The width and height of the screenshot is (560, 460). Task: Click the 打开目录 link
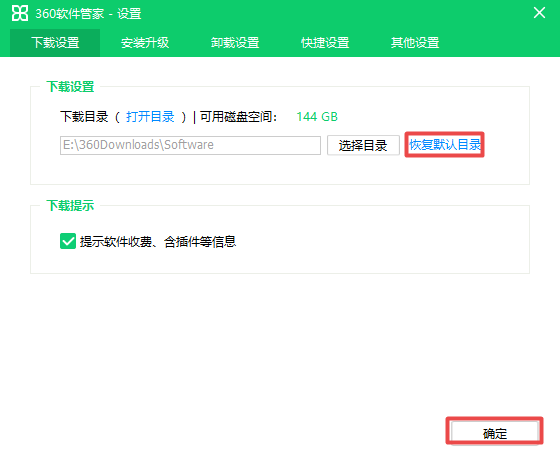pos(150,117)
